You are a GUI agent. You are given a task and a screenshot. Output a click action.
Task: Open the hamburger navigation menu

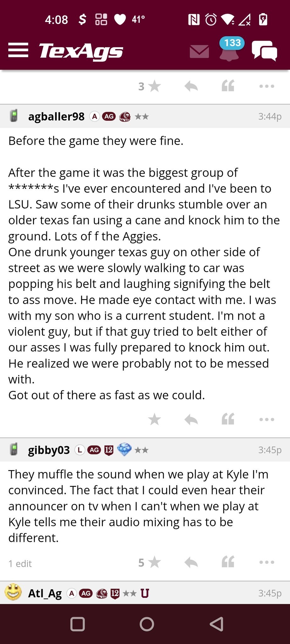click(18, 50)
